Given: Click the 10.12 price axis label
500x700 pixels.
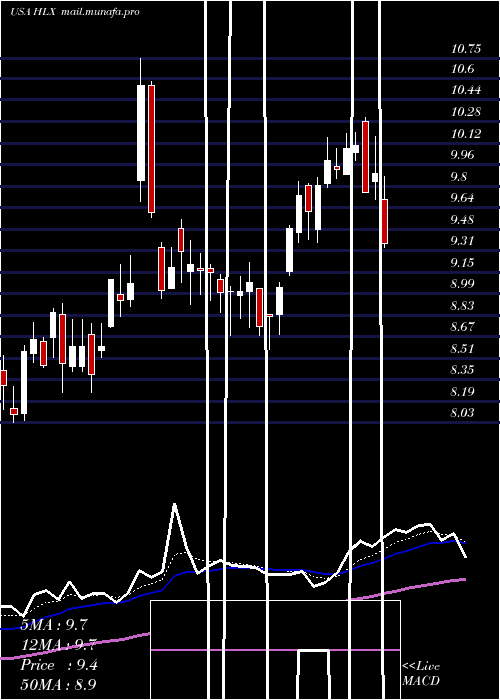Looking at the screenshot, I should (466, 133).
